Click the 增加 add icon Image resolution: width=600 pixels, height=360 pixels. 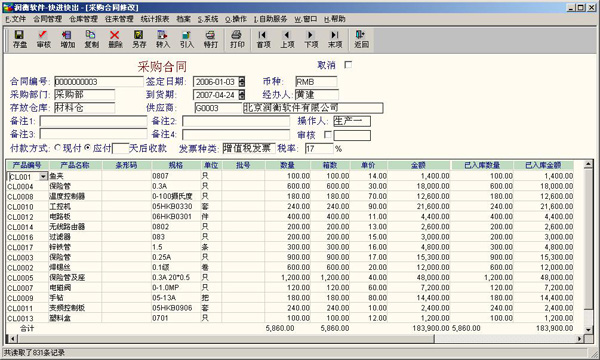coord(67,39)
